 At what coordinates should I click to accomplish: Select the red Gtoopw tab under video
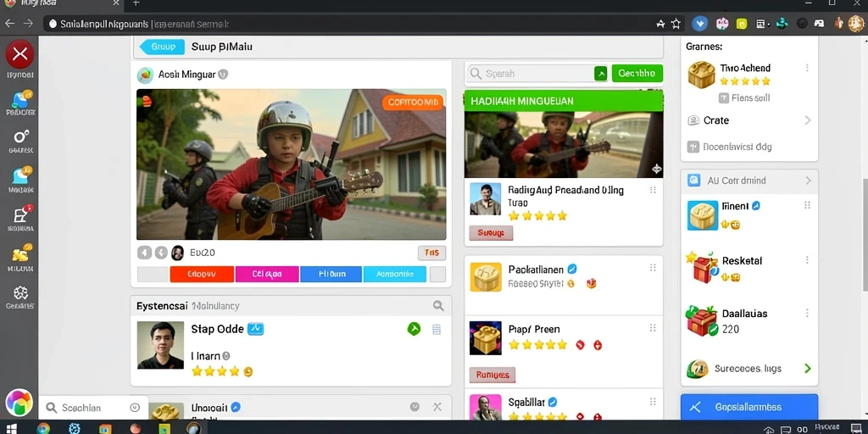[202, 274]
